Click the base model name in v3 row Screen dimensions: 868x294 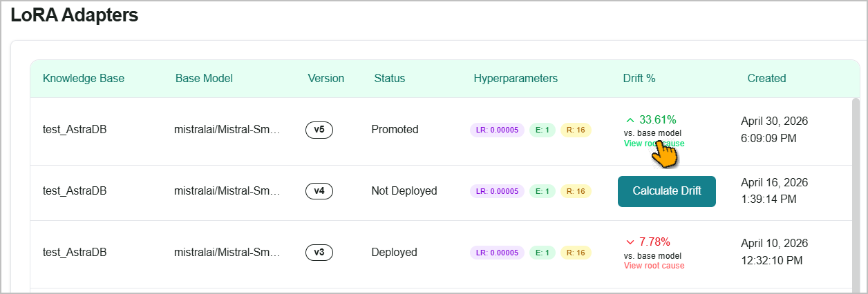point(227,253)
